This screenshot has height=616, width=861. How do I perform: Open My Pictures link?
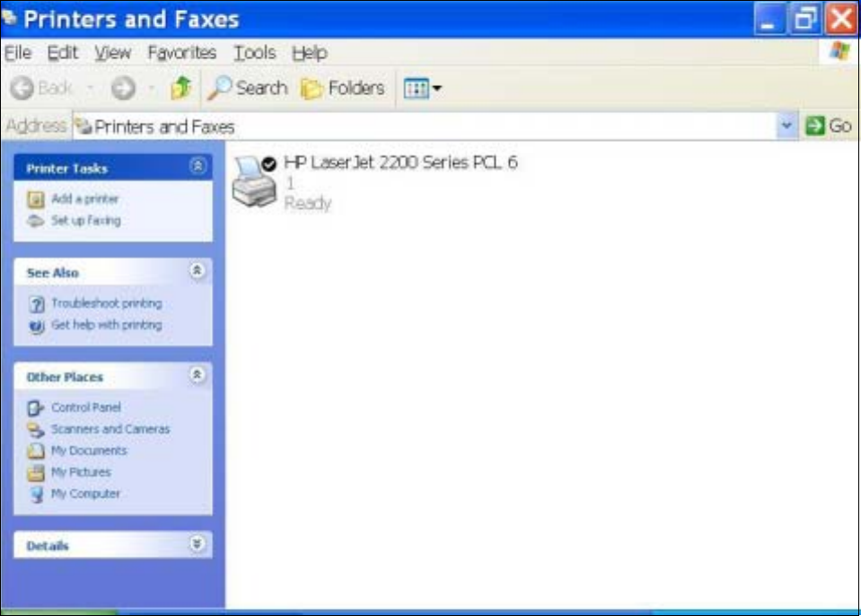(x=81, y=472)
